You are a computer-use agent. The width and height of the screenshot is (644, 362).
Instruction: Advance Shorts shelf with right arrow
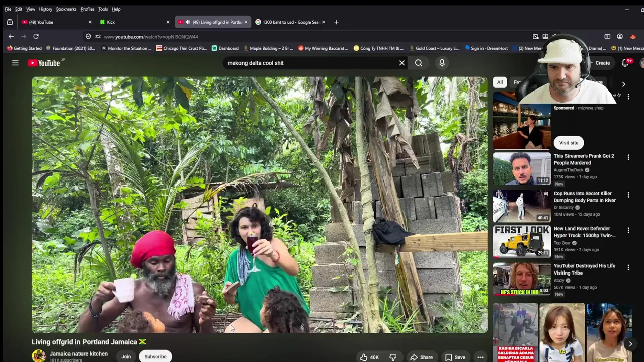point(630,344)
